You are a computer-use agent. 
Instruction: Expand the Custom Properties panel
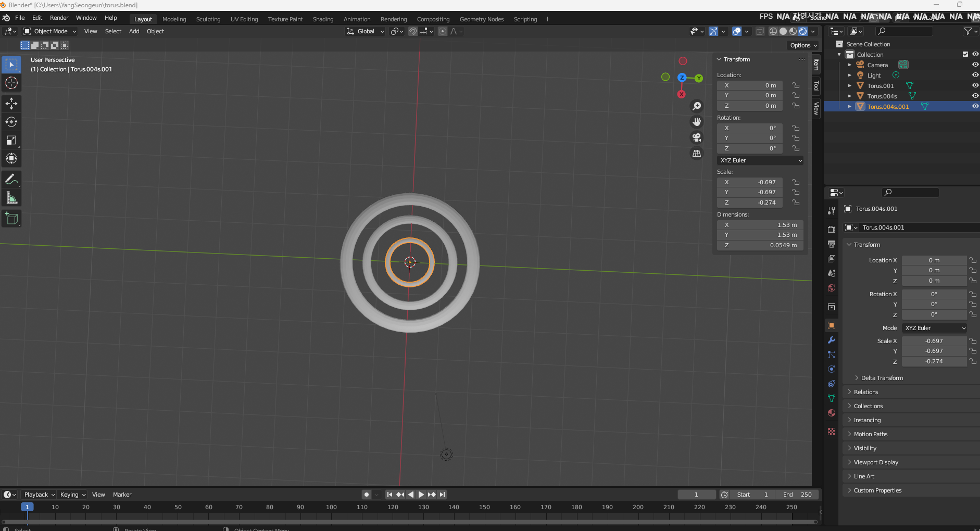coord(877,490)
